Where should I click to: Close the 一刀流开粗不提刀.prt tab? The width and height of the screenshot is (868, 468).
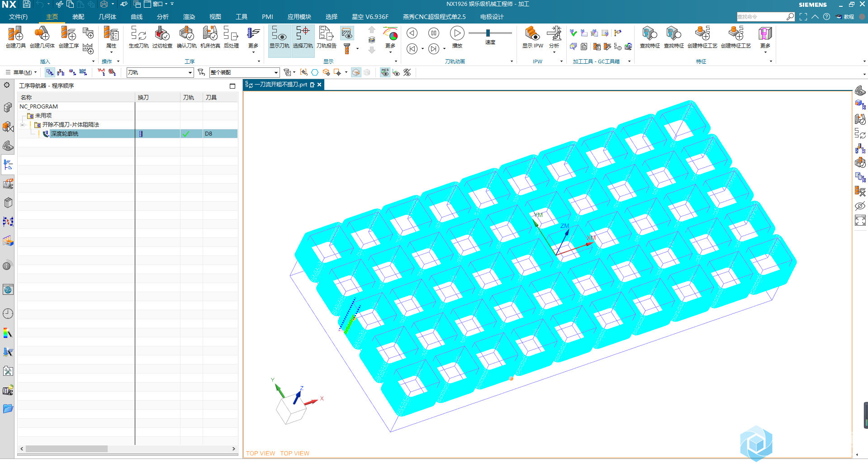[x=319, y=85]
